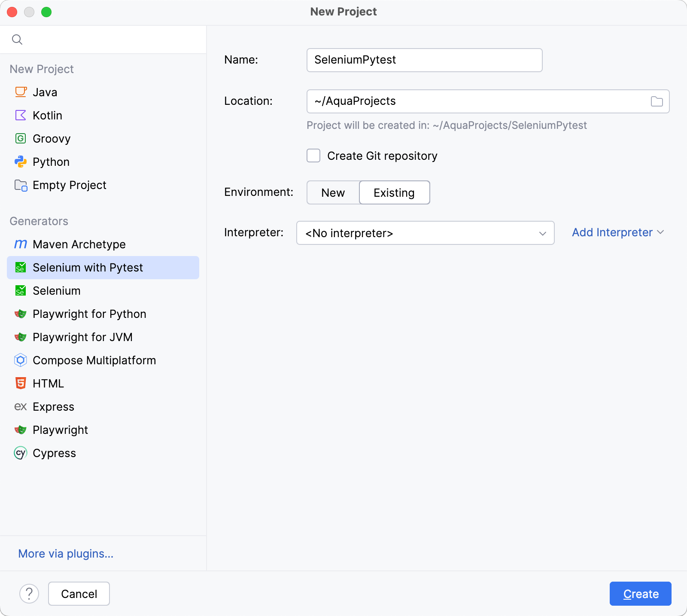Pick Maven Archetype generator label
Image resolution: width=687 pixels, height=616 pixels.
pos(79,244)
